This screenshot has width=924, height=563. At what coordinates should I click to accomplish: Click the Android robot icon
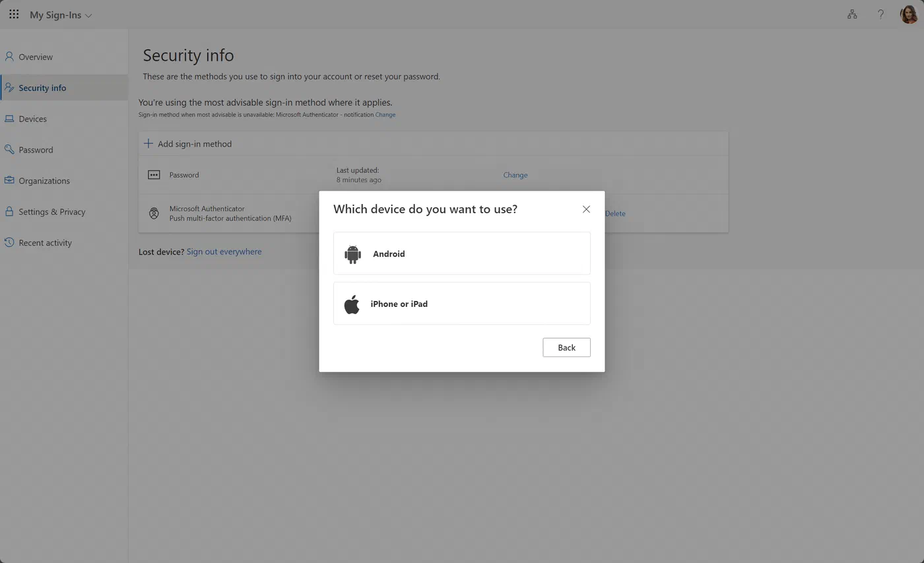(352, 253)
